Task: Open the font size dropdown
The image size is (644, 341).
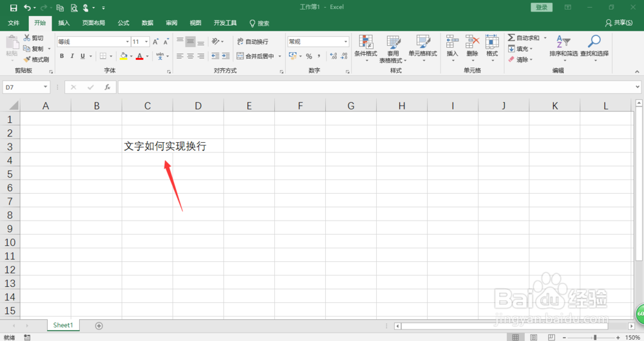Action: click(x=146, y=42)
